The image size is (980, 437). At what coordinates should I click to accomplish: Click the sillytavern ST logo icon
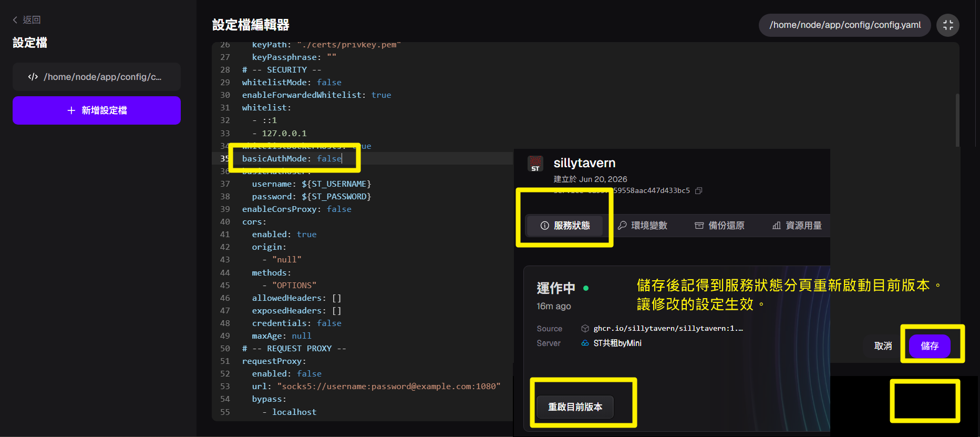535,164
